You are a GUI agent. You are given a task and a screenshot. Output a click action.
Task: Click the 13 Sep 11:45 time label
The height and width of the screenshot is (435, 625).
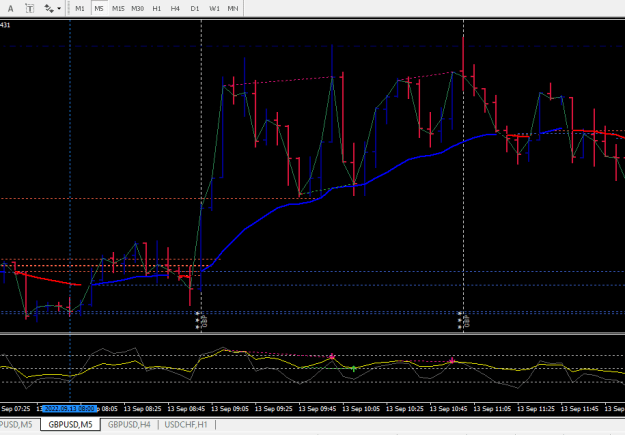click(580, 409)
